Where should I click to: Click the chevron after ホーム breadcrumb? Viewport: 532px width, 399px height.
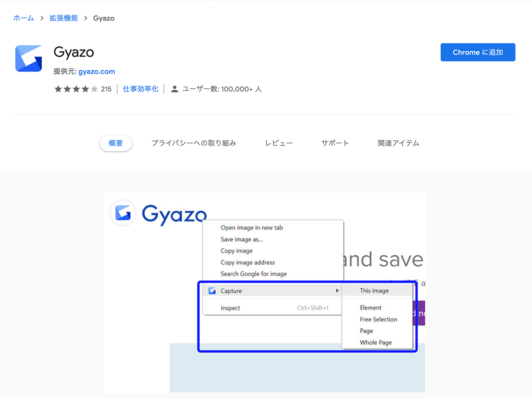coord(42,18)
